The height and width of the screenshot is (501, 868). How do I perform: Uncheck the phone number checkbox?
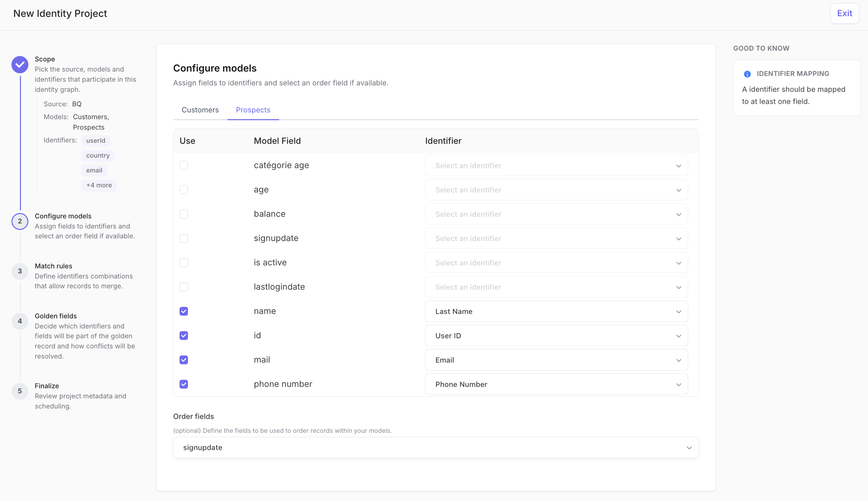click(x=184, y=384)
